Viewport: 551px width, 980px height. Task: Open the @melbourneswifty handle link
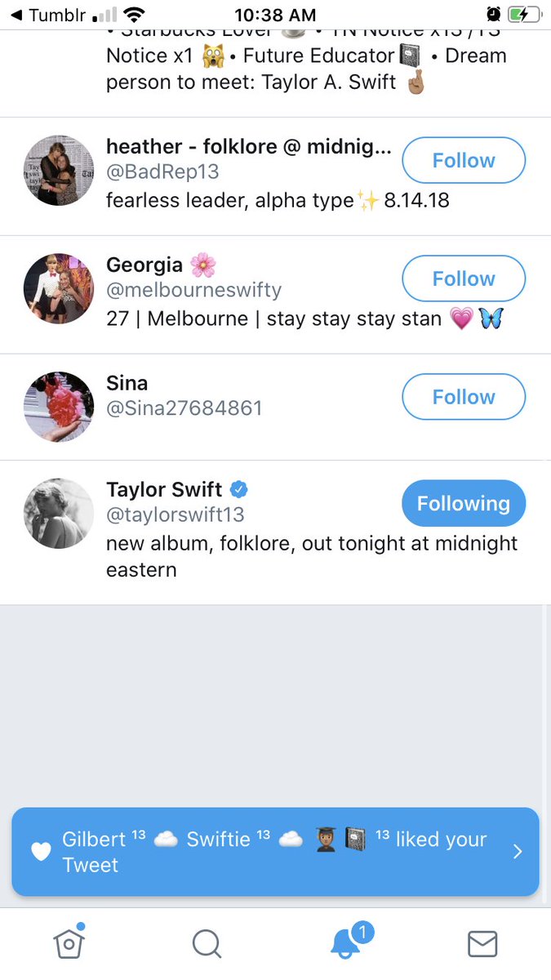[x=194, y=290]
